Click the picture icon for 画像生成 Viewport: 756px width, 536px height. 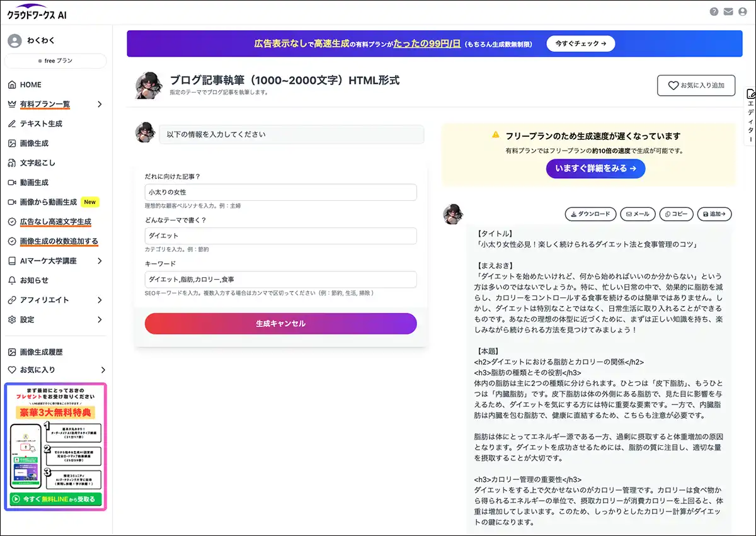(x=12, y=143)
